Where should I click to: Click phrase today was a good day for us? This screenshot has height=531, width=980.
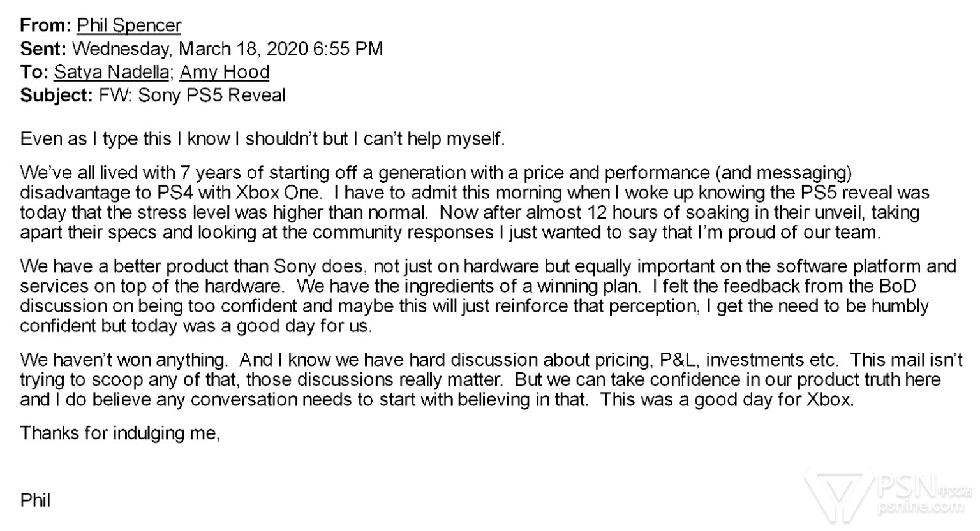pos(252,326)
